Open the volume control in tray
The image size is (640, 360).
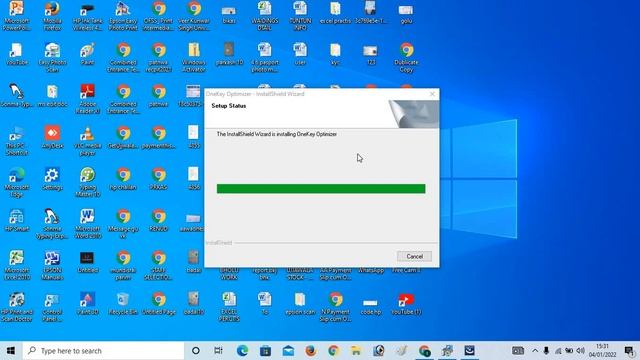click(580, 351)
